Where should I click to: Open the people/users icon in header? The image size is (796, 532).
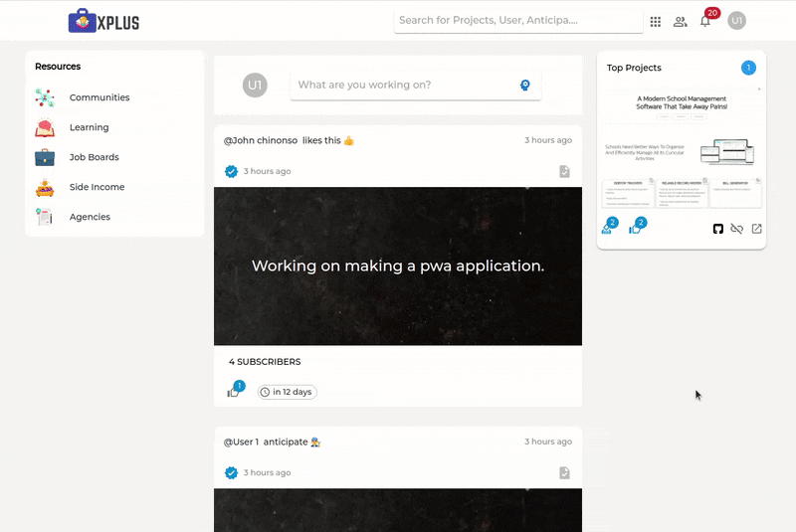[681, 21]
